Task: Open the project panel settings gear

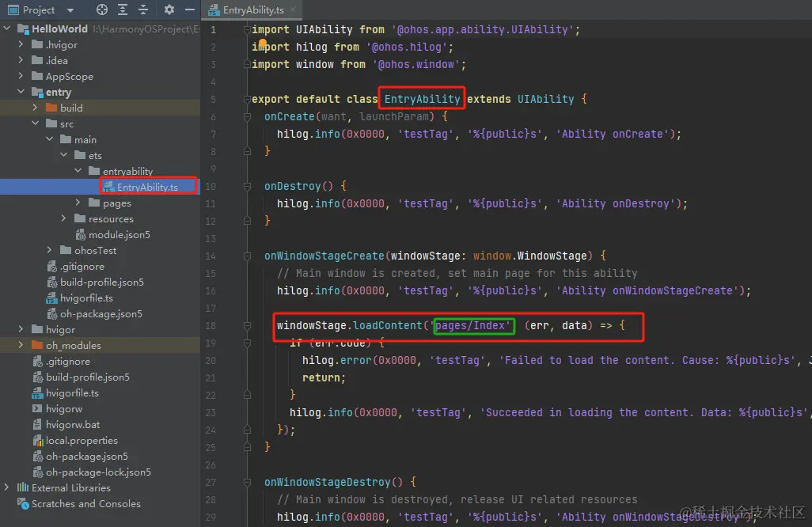Action: 169,9
